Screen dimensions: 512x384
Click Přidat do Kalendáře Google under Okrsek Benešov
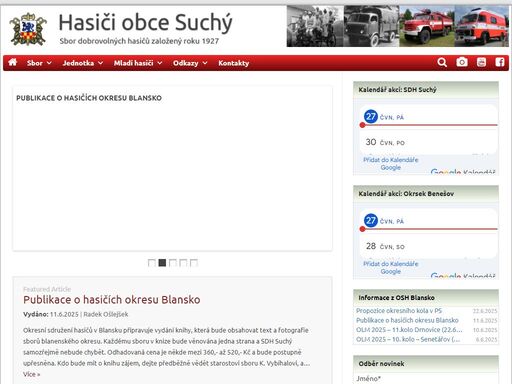390,268
